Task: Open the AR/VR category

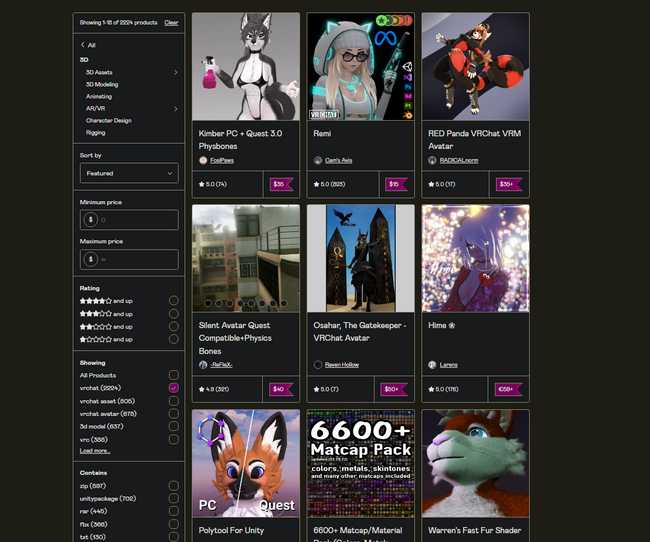Action: [95, 108]
